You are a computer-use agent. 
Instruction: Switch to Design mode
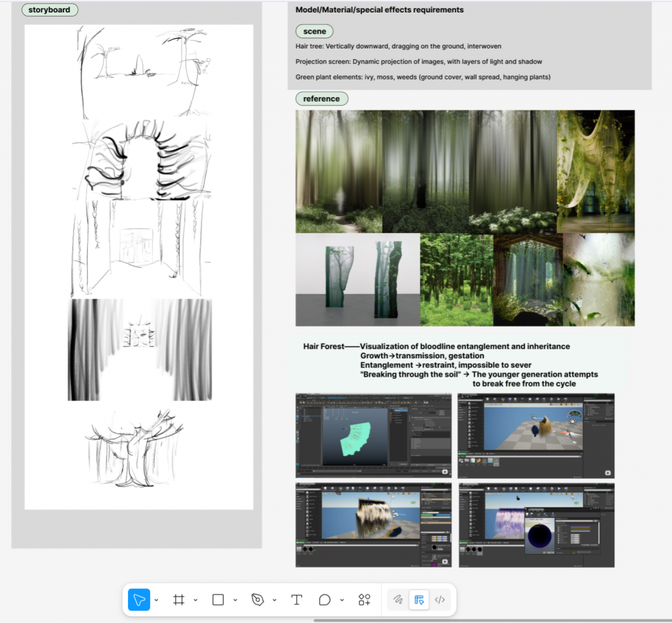coord(419,599)
